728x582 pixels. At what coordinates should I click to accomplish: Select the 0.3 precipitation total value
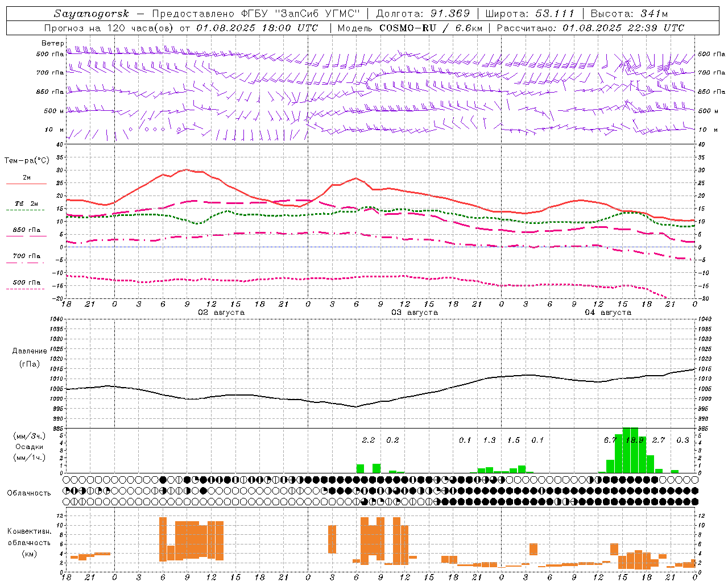(682, 440)
